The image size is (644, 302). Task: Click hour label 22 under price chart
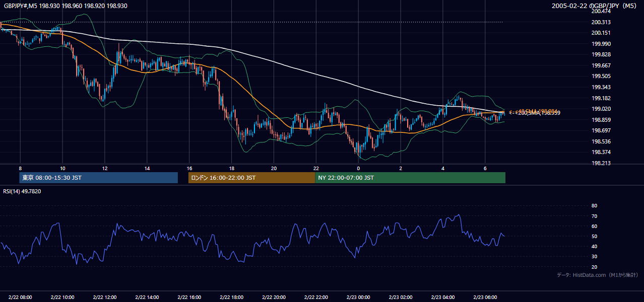[x=316, y=168]
